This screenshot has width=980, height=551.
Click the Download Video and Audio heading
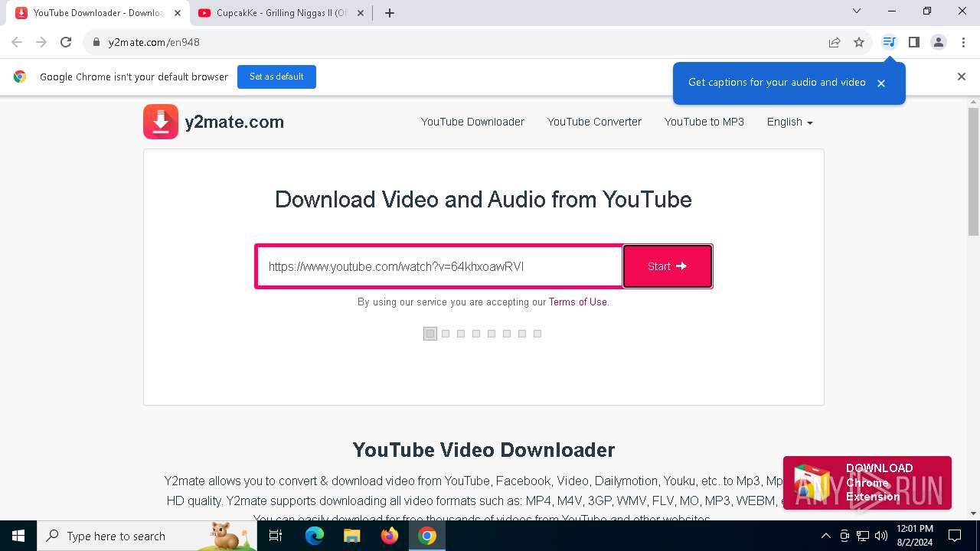[x=483, y=200]
